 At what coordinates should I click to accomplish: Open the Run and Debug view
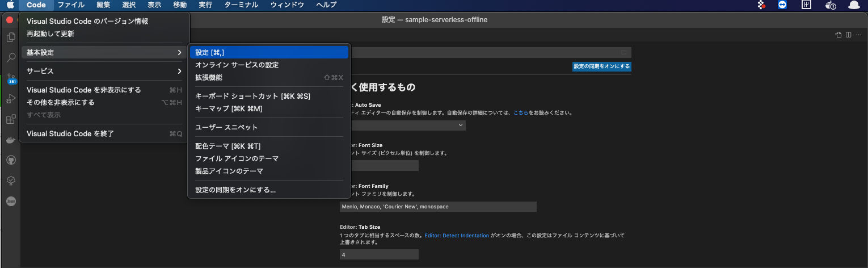click(11, 99)
